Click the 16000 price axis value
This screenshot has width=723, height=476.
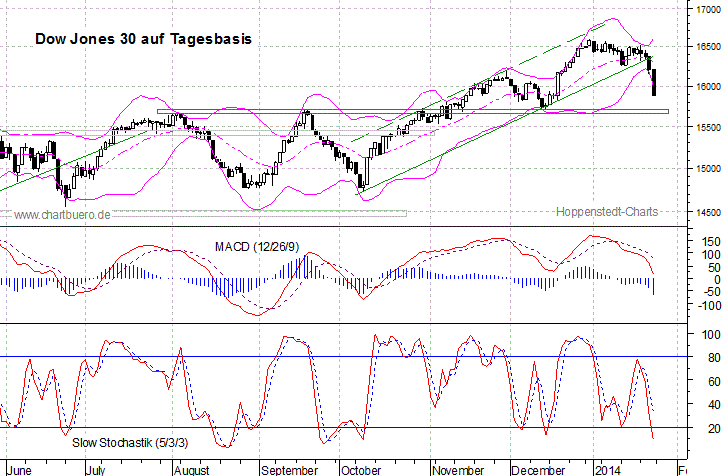[x=708, y=87]
